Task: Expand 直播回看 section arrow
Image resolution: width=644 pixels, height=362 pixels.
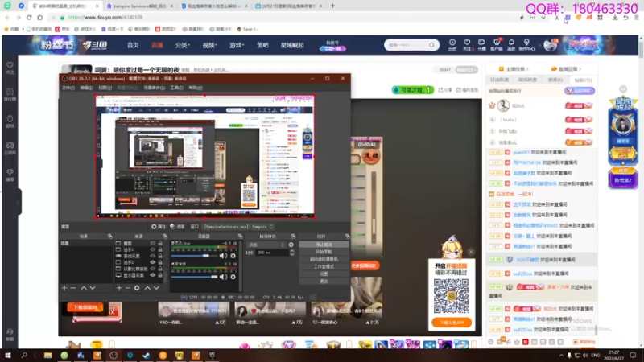Action: pos(580,69)
